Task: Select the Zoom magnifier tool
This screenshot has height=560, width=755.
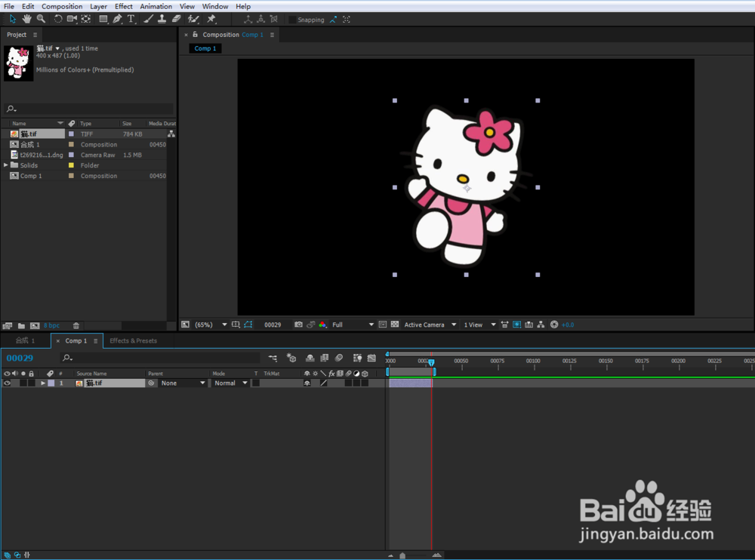Action: coord(42,19)
